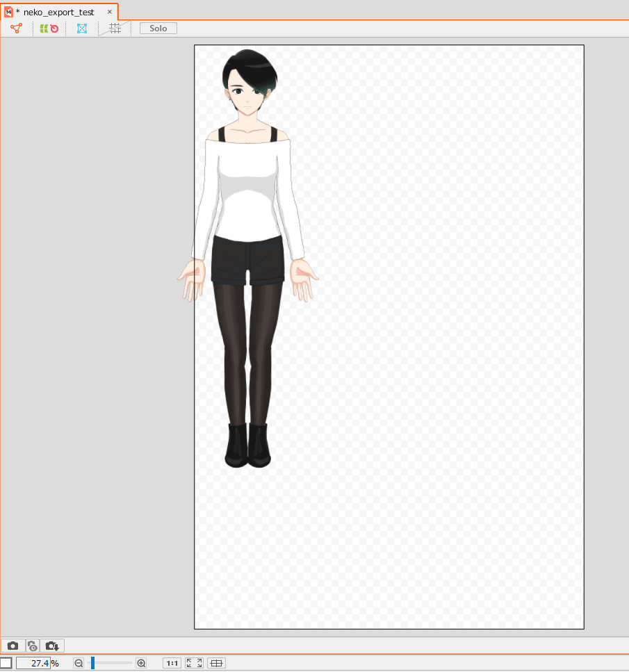Set view to 1:1 scale
This screenshot has width=629, height=672.
[172, 663]
